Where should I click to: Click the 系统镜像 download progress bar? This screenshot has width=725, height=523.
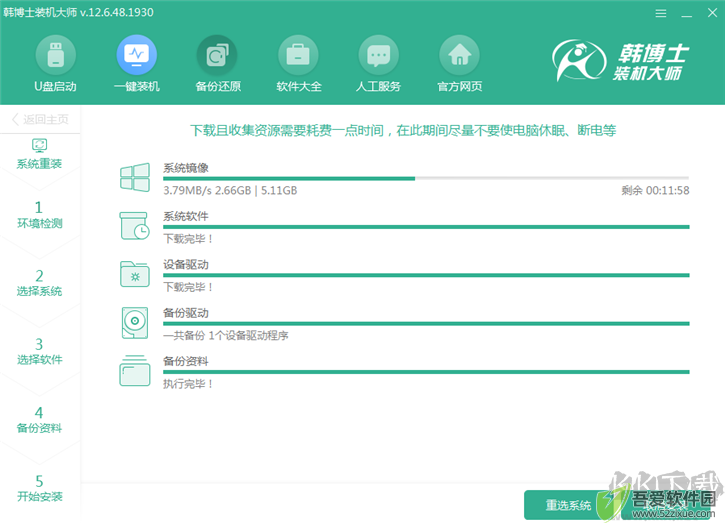[x=426, y=178]
